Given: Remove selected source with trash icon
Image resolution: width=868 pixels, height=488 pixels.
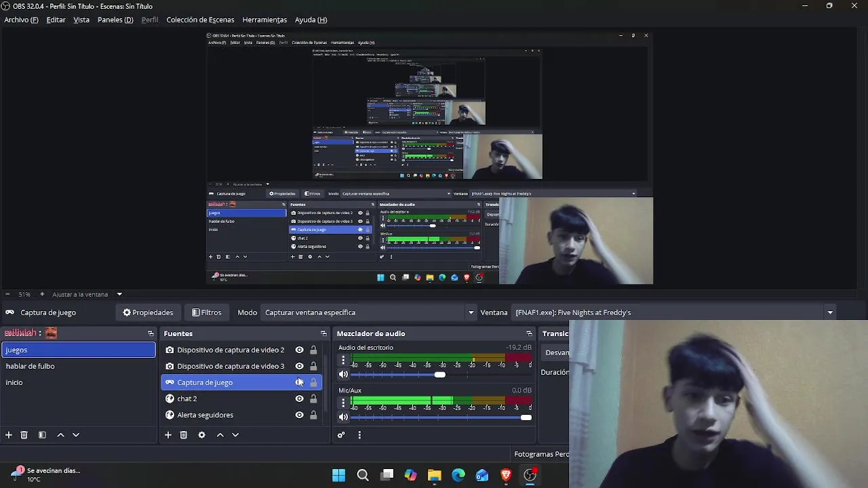Looking at the screenshot, I should (x=183, y=435).
